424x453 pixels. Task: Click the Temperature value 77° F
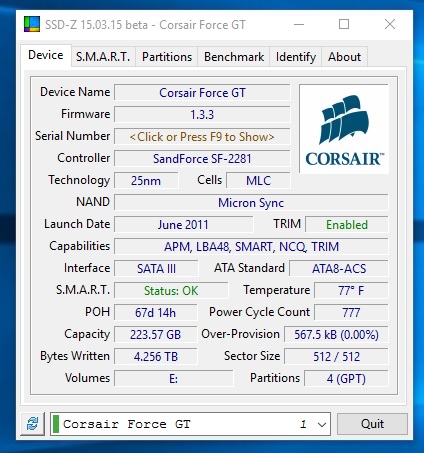(x=351, y=291)
